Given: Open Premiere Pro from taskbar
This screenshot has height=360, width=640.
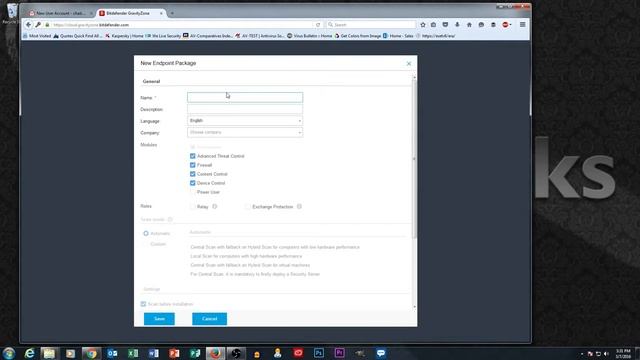Looking at the screenshot, I should (340, 353).
